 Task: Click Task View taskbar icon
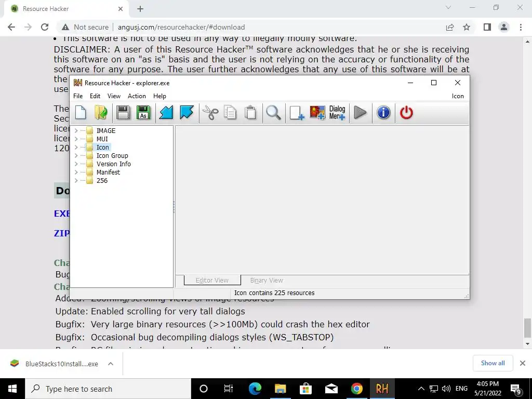point(229,389)
